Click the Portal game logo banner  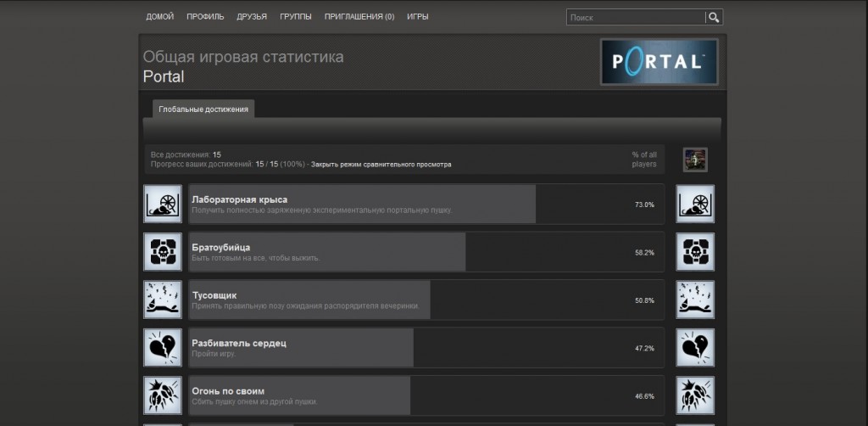[x=659, y=61]
